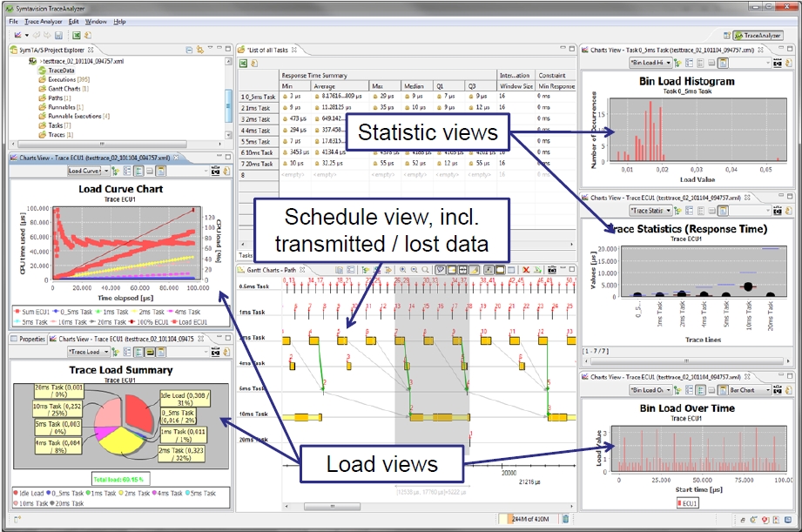Click the garbage collector trash icon in status bar
Image resolution: width=802 pixels, height=532 pixels.
566,519
